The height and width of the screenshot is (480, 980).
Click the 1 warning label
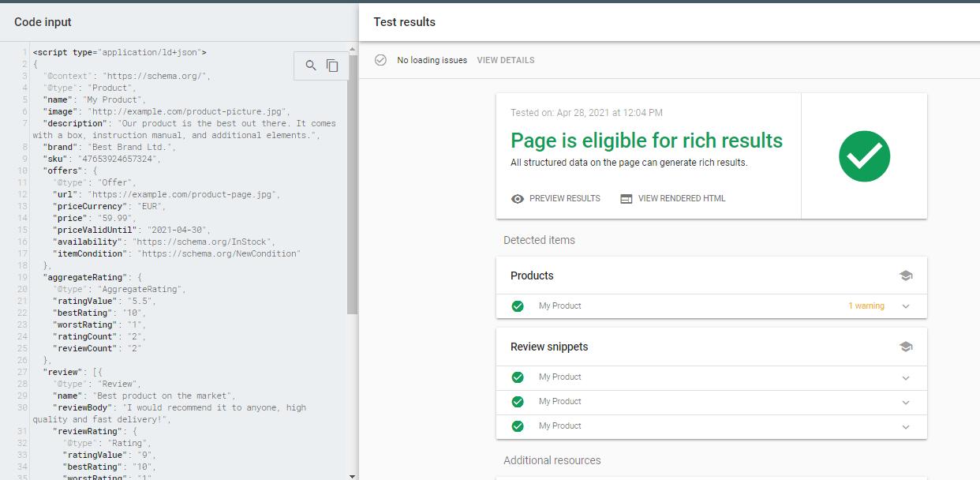tap(866, 306)
